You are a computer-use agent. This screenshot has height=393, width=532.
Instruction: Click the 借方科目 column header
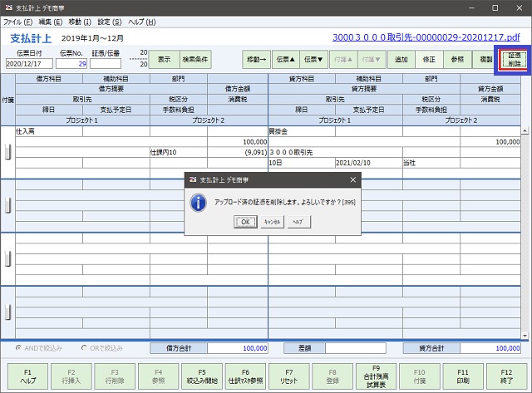coord(49,79)
